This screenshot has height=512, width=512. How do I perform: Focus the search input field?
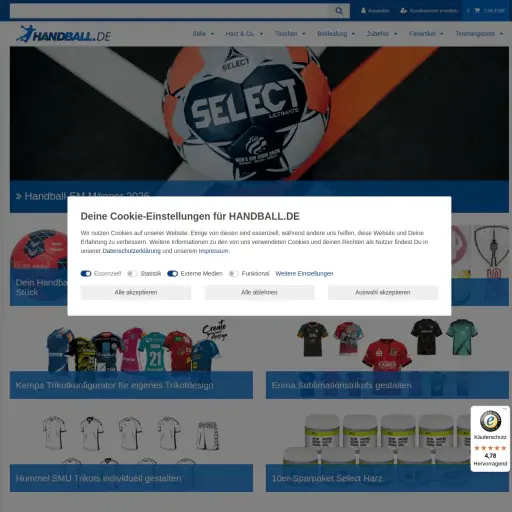point(172,11)
